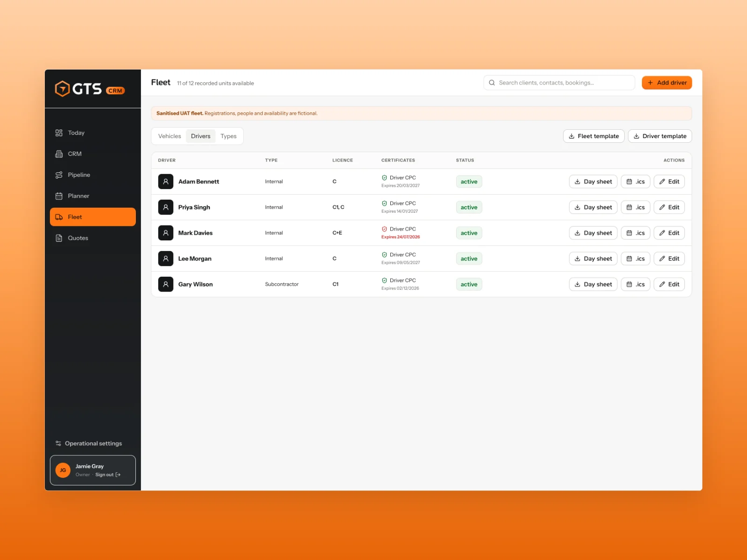Edit Gary Wilson's driver record
The width and height of the screenshot is (747, 560).
click(x=669, y=284)
